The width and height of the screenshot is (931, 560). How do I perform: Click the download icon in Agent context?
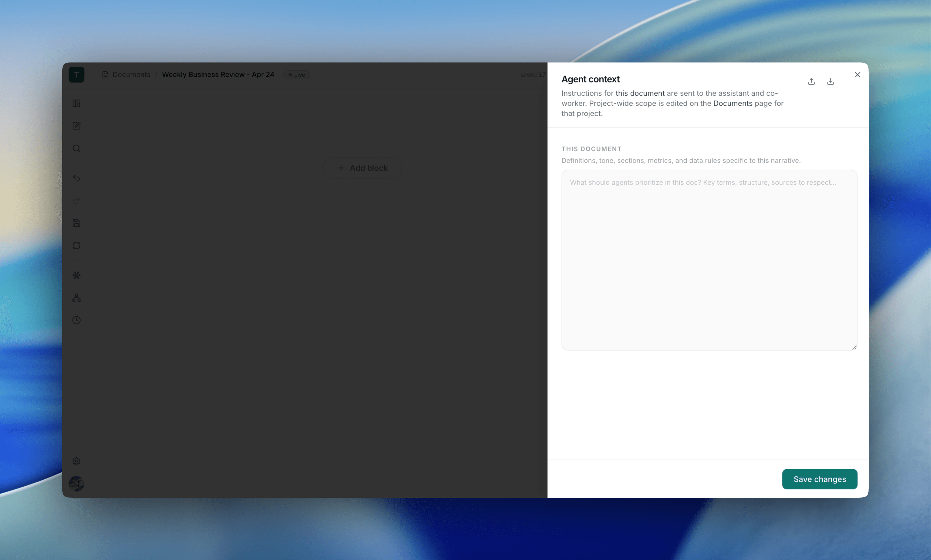pos(831,81)
